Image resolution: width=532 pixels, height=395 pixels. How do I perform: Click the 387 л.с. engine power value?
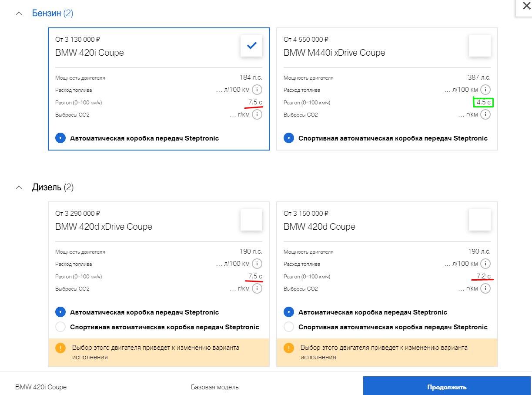tap(479, 77)
